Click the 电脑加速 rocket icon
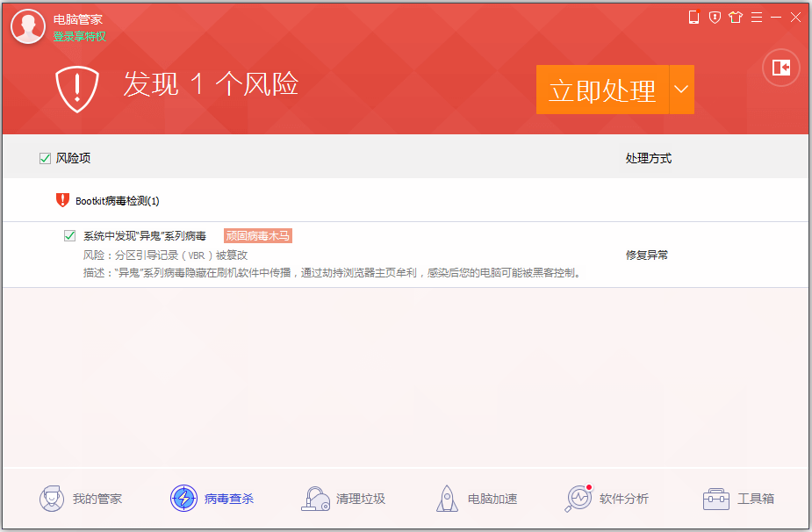 pyautogui.click(x=447, y=499)
